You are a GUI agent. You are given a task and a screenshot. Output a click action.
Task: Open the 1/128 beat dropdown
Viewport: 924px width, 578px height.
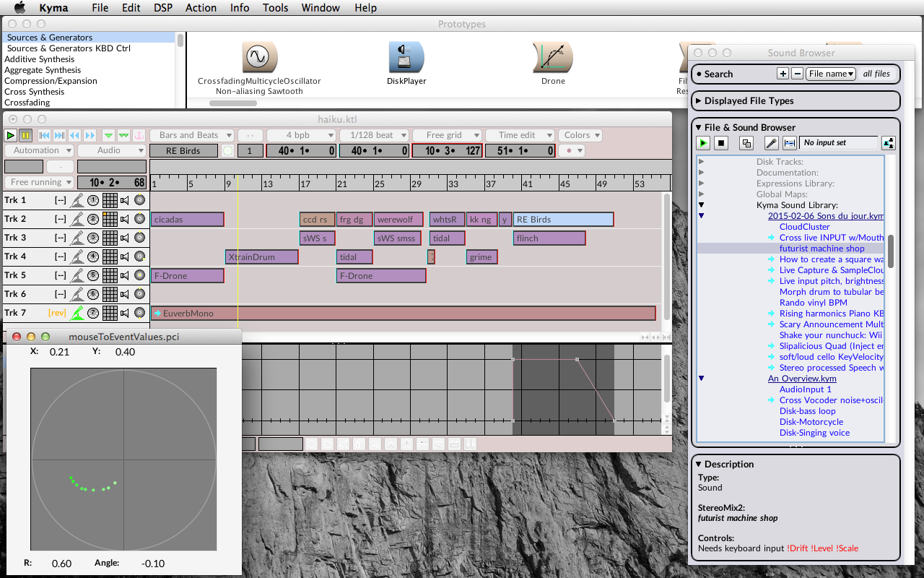pos(372,135)
